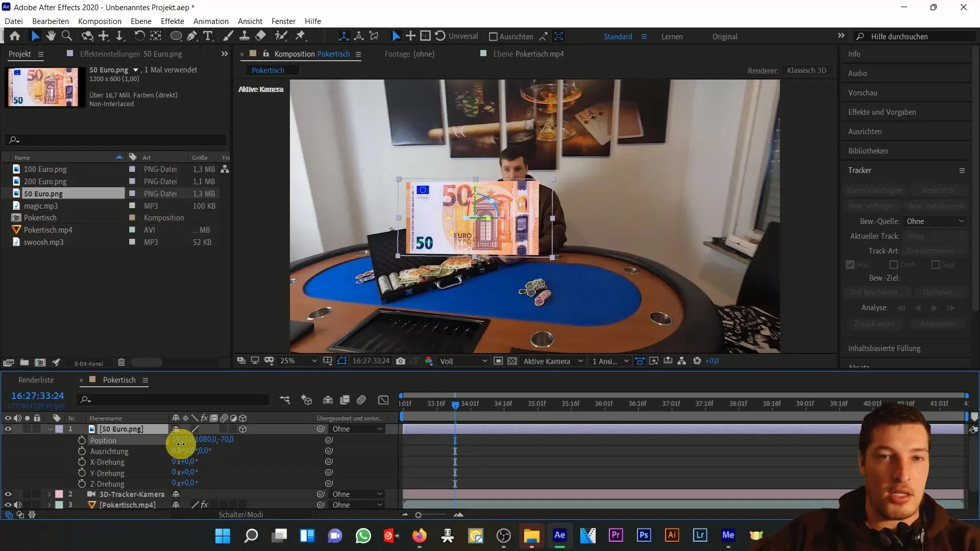This screenshot has height=551, width=980.
Task: Open the Inhaltsbasierte Füllung panel
Action: click(x=884, y=348)
